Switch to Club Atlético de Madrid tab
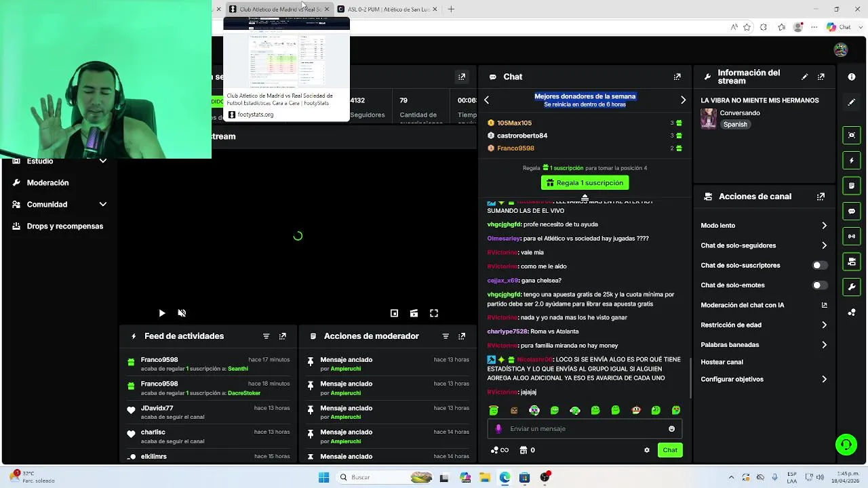 tap(279, 9)
